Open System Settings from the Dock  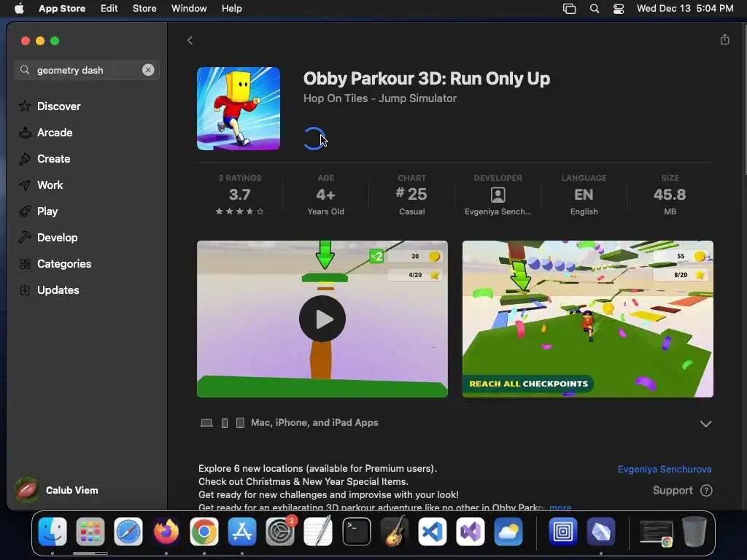click(x=280, y=532)
